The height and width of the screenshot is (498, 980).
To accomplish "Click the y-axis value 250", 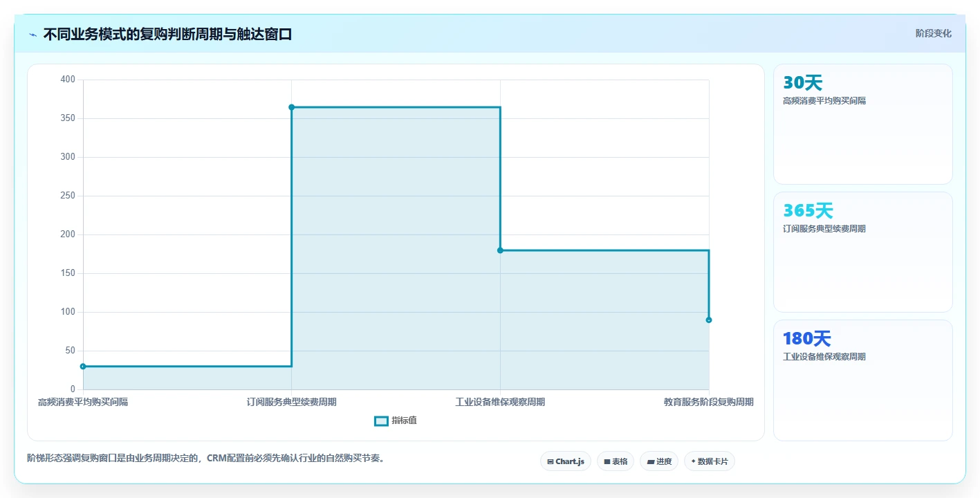I will click(x=68, y=196).
